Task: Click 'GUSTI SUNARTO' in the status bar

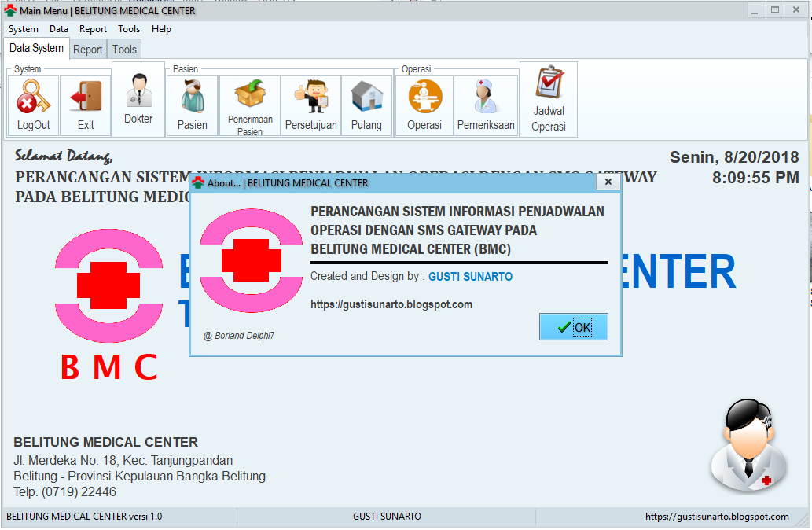Action: click(387, 517)
